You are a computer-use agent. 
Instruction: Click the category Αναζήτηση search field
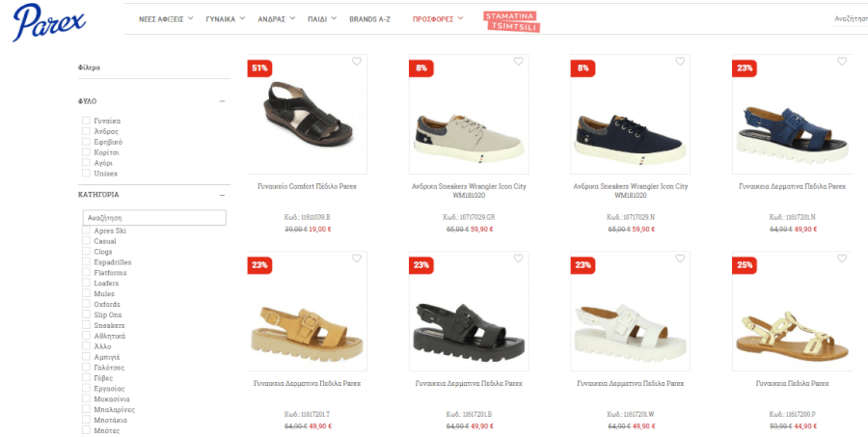pyautogui.click(x=154, y=218)
